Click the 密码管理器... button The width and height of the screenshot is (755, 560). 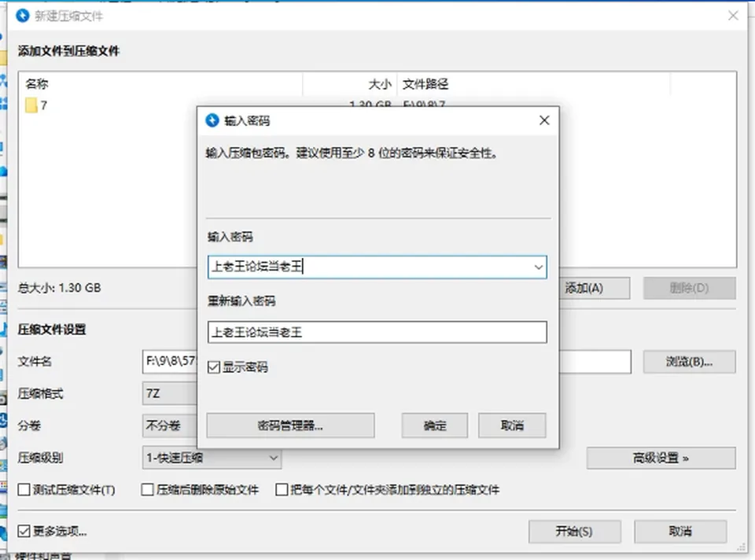coord(290,426)
